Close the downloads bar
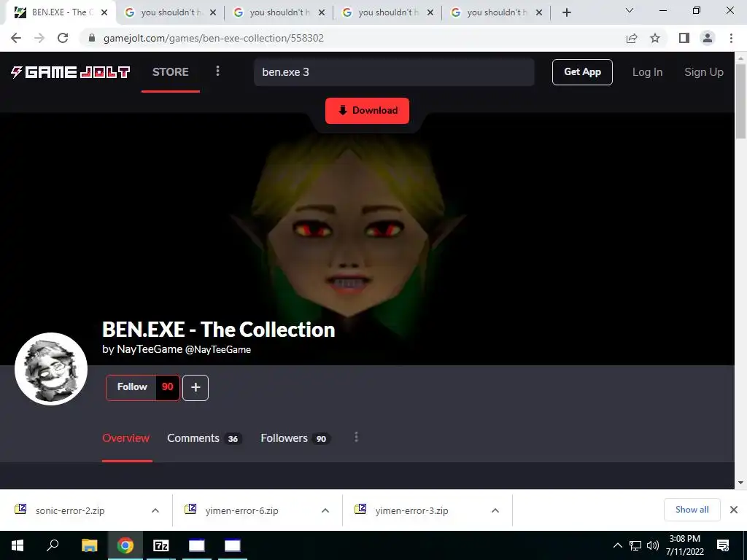Viewport: 747px width, 560px height. pyautogui.click(x=734, y=510)
